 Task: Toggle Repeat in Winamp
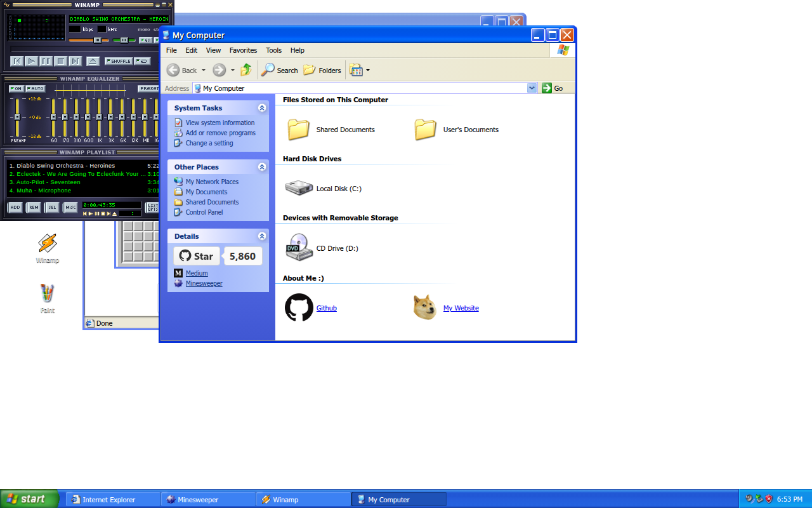(x=143, y=61)
